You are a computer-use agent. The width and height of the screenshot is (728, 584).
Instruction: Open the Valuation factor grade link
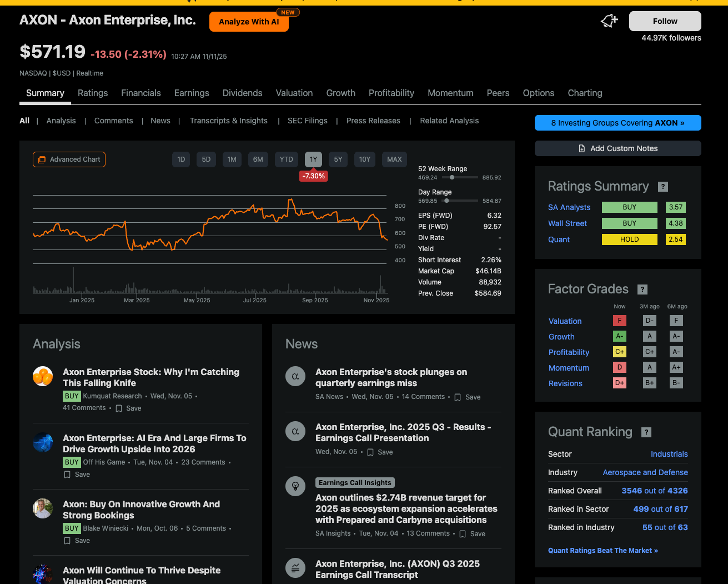(x=565, y=321)
